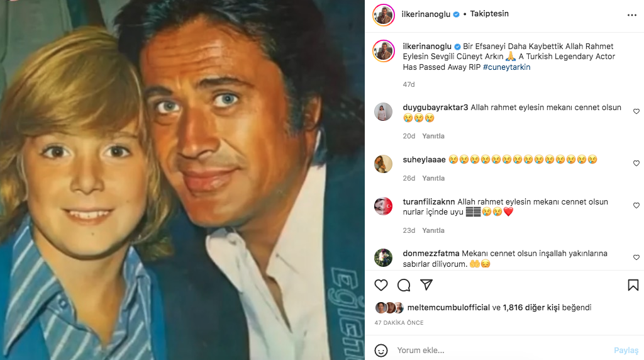Like the post with heart icon
Image resolution: width=644 pixels, height=360 pixels.
tap(381, 285)
